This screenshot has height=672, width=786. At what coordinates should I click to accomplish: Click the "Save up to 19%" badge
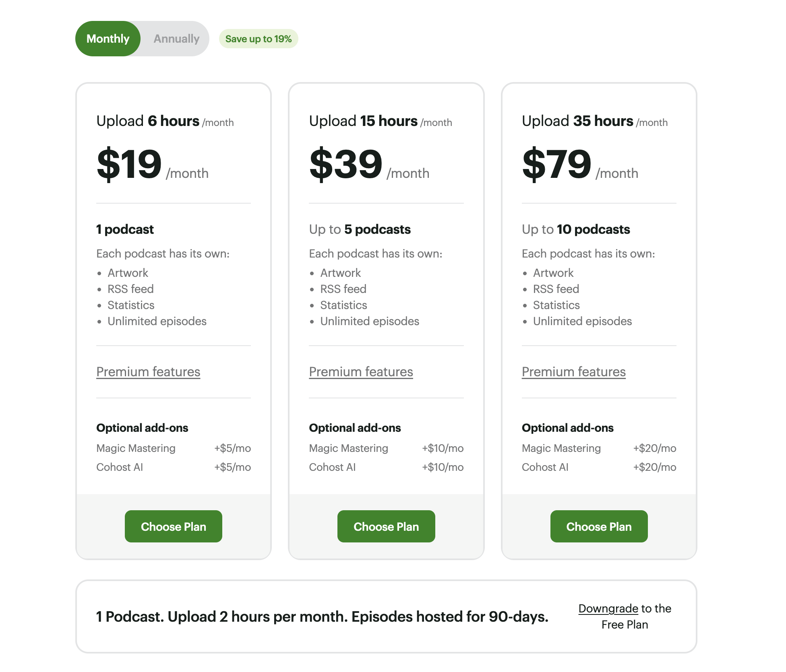pos(258,39)
